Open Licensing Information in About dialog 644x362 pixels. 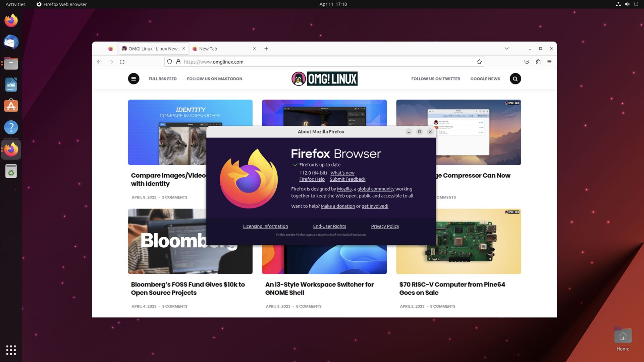click(x=265, y=226)
